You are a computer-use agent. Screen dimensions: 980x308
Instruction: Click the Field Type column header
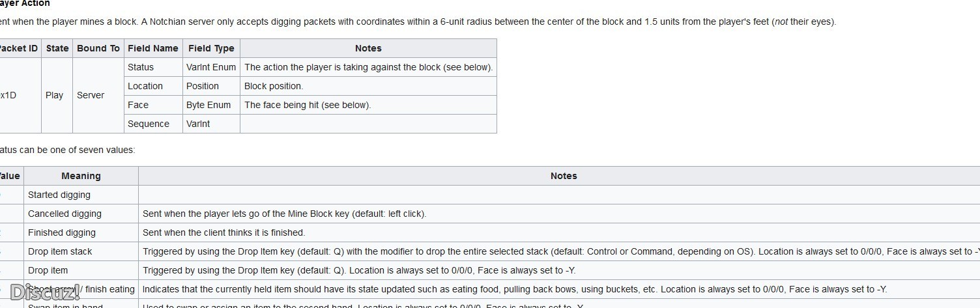click(211, 48)
